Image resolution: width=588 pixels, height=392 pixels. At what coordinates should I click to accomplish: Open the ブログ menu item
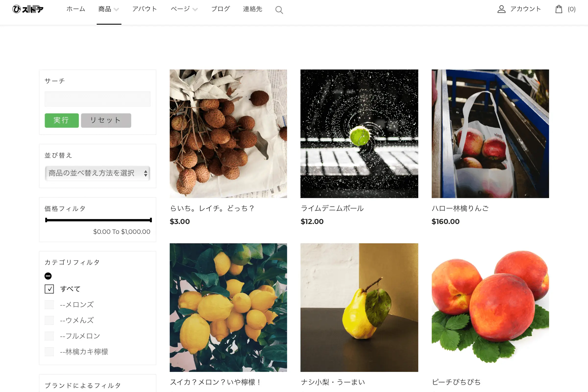(220, 9)
